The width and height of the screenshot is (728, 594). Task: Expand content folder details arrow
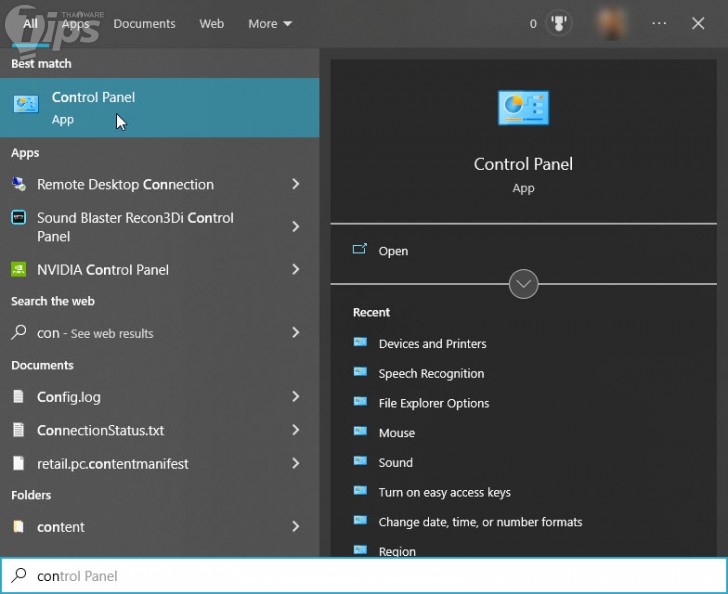tap(296, 527)
